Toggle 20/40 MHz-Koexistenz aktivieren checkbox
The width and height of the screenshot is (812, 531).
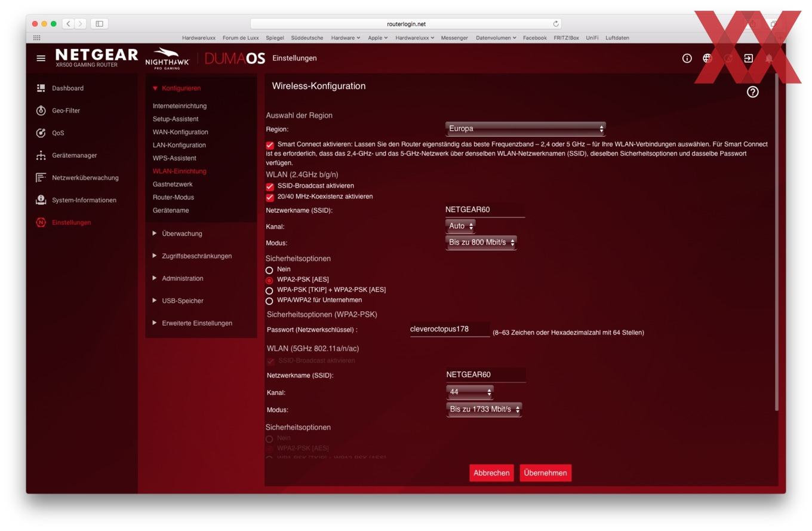tap(270, 197)
